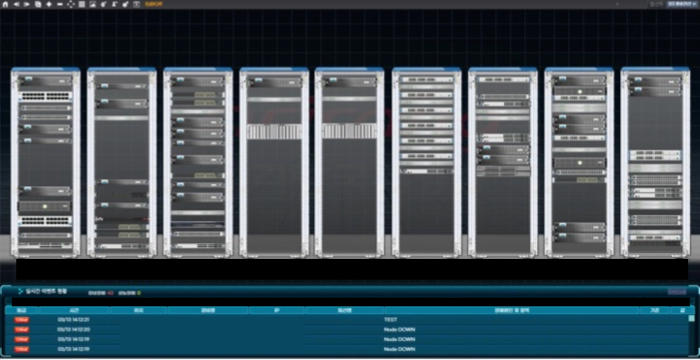Select the last rack on the right
Viewport: 700px width, 360px height.
point(655,162)
